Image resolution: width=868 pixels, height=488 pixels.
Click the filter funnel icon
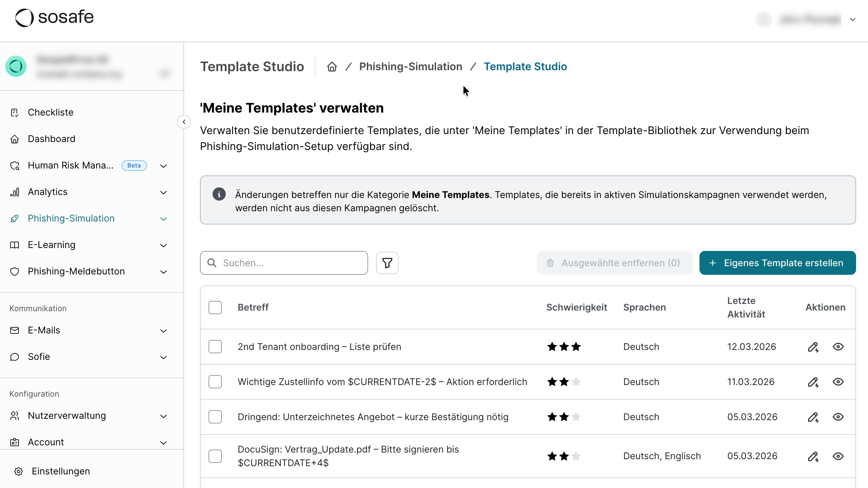point(387,263)
